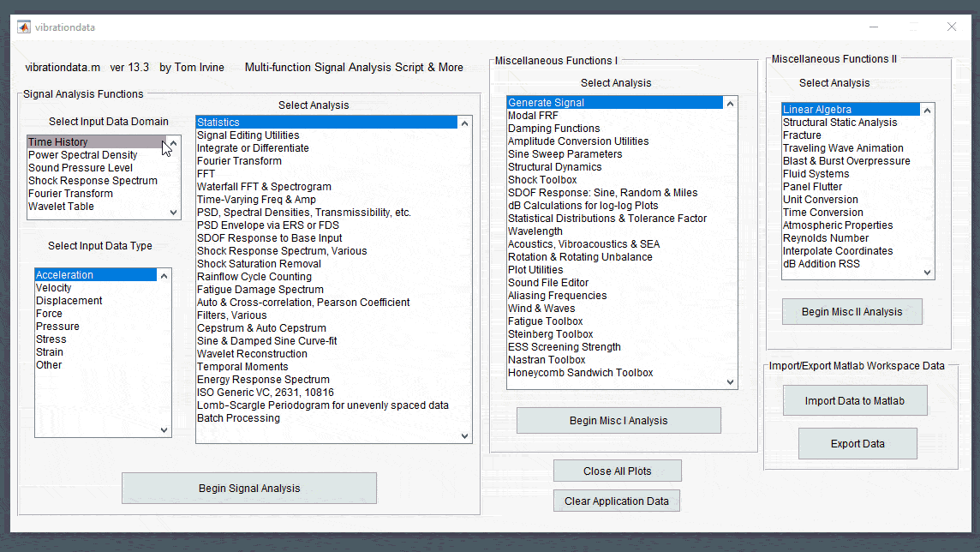Choose Velocity as input data type
The width and height of the screenshot is (980, 552).
coord(54,287)
